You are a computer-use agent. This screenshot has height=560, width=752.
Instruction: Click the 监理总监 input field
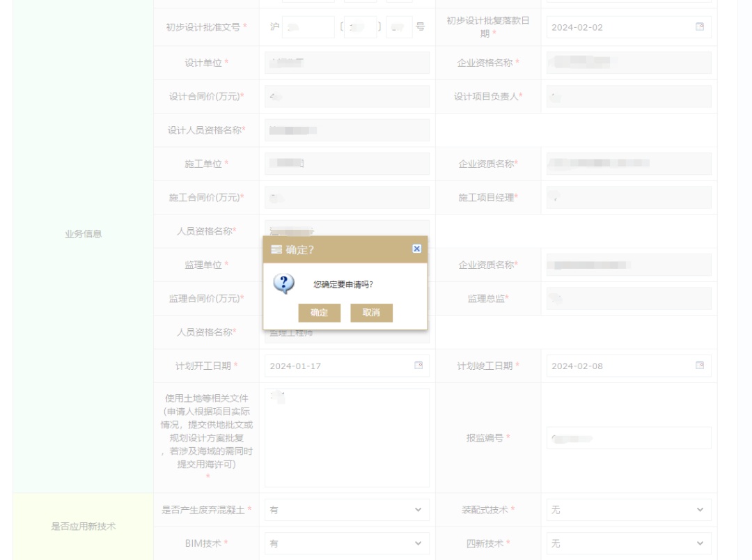[x=628, y=299]
